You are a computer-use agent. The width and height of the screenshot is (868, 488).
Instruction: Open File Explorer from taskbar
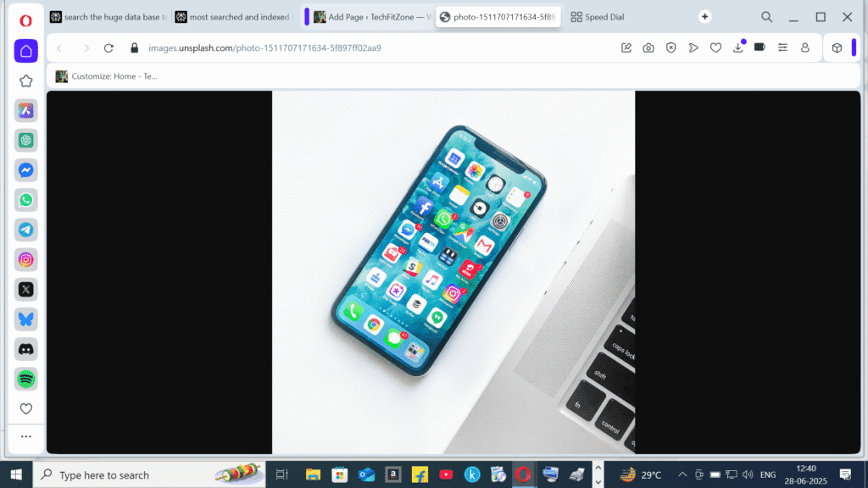pyautogui.click(x=313, y=474)
